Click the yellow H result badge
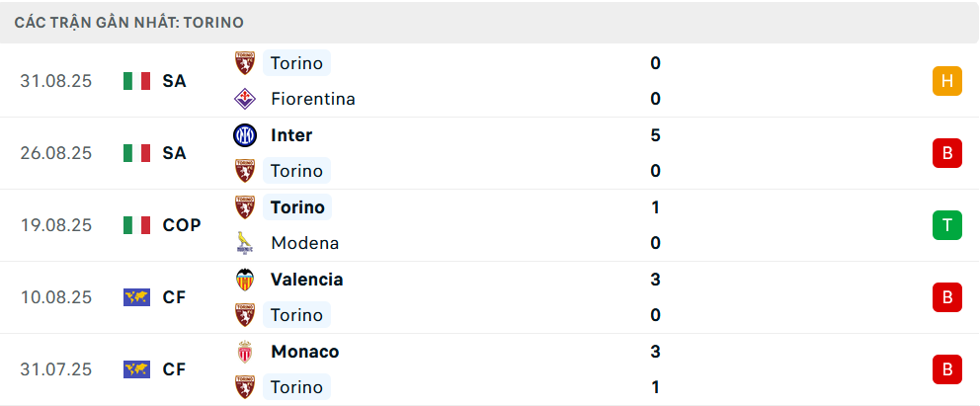Viewport: 980px width, 406px height. pos(946,81)
